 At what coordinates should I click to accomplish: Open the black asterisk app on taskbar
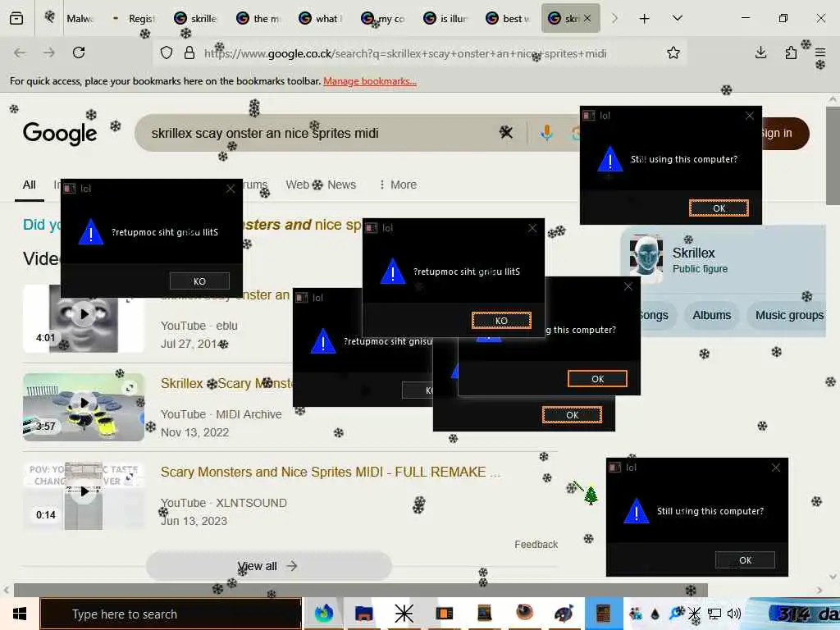pyautogui.click(x=404, y=614)
